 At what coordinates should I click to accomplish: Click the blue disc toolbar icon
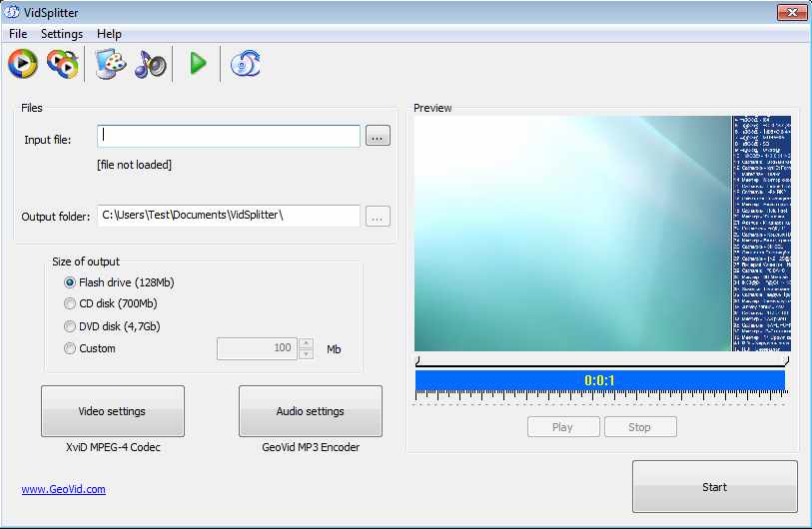tap(245, 64)
